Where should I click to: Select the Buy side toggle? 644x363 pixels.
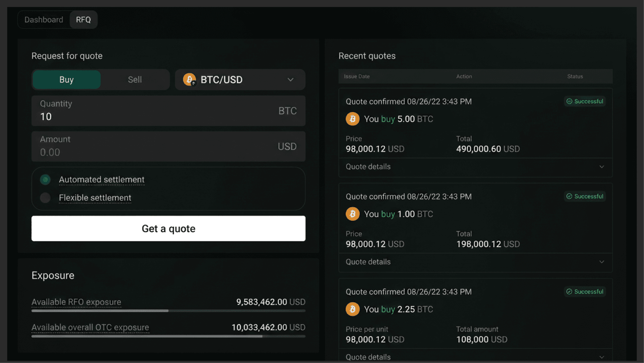tap(66, 80)
